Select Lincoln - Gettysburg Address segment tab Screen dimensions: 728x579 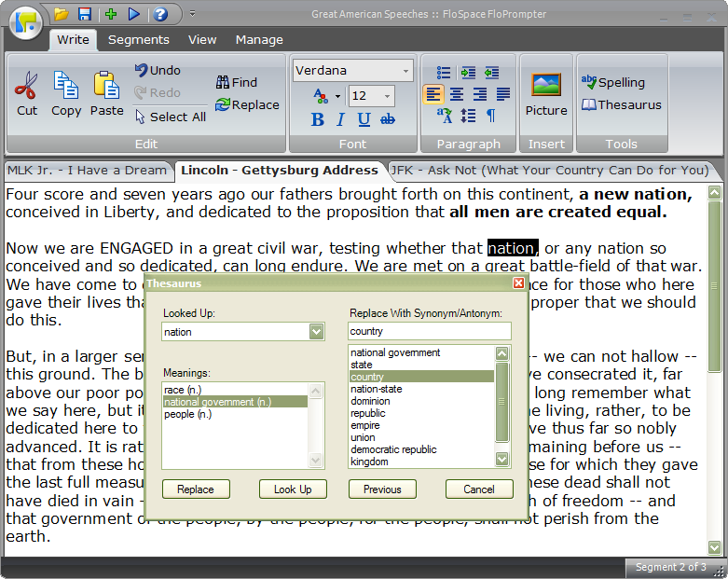tap(280, 171)
